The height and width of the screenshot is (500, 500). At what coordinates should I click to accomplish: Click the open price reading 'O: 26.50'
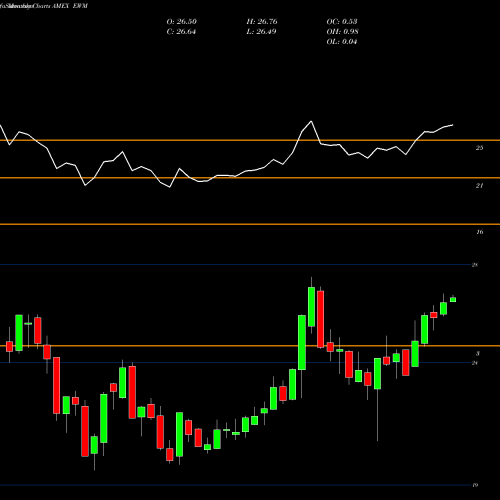(x=181, y=22)
